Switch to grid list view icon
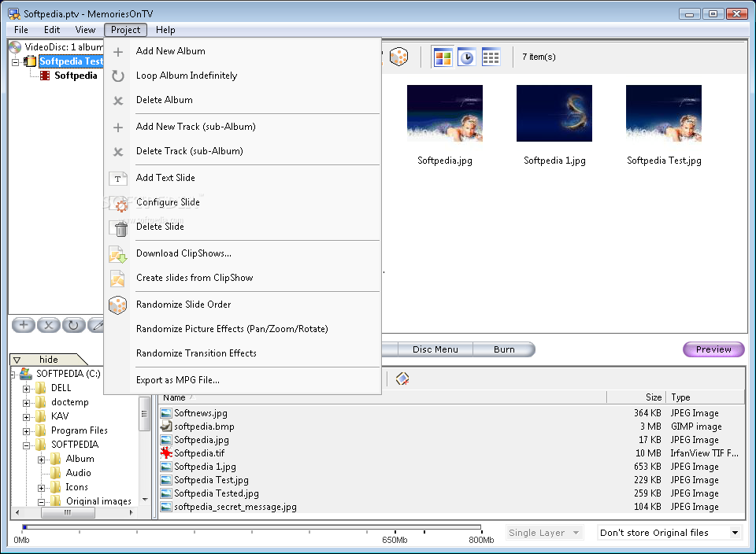This screenshot has height=554, width=756. pyautogui.click(x=491, y=57)
